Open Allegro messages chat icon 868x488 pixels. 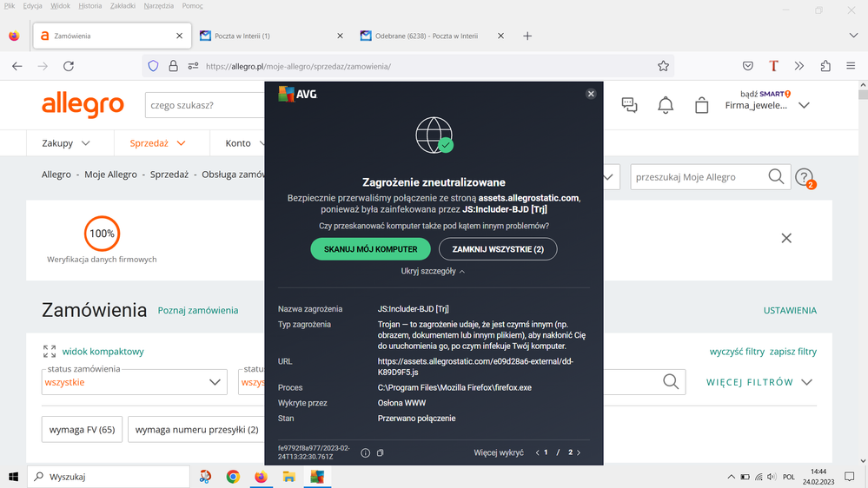point(629,105)
